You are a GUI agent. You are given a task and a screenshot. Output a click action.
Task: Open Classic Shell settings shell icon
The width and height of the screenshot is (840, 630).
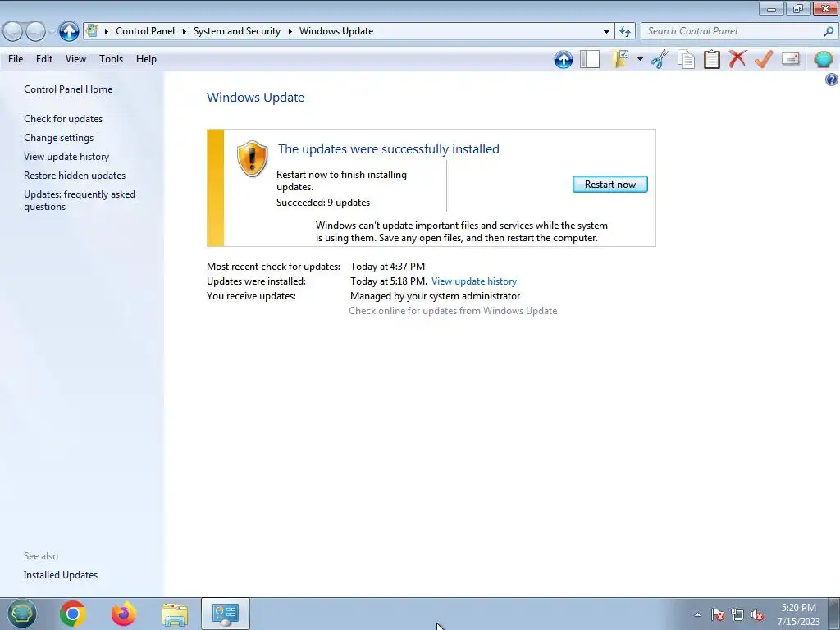823,59
